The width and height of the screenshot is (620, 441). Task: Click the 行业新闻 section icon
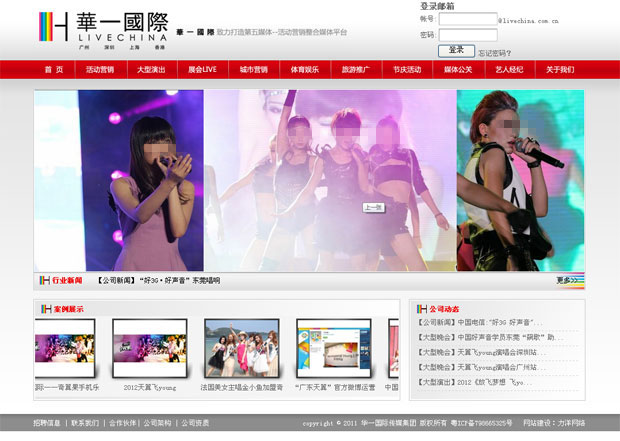pyautogui.click(x=45, y=281)
